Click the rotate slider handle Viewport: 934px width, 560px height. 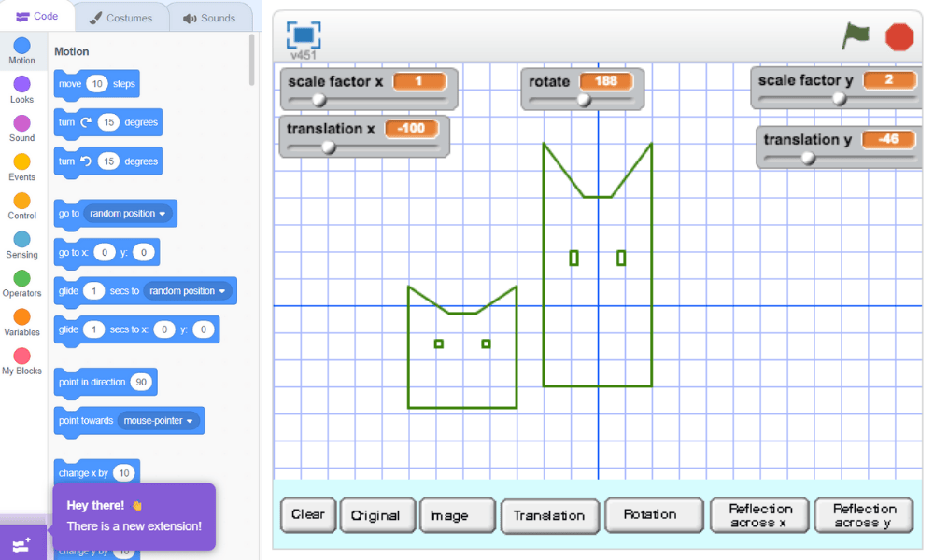pyautogui.click(x=585, y=100)
